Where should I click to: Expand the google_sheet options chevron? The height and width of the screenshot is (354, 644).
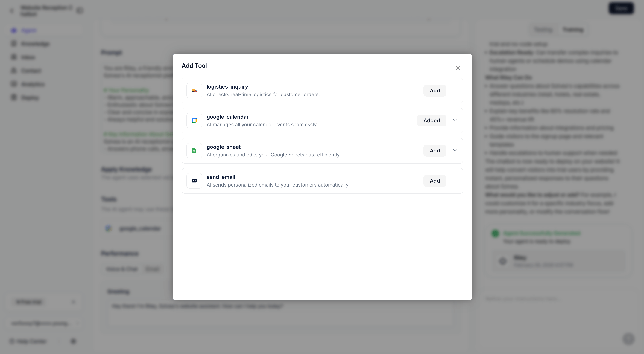455,150
